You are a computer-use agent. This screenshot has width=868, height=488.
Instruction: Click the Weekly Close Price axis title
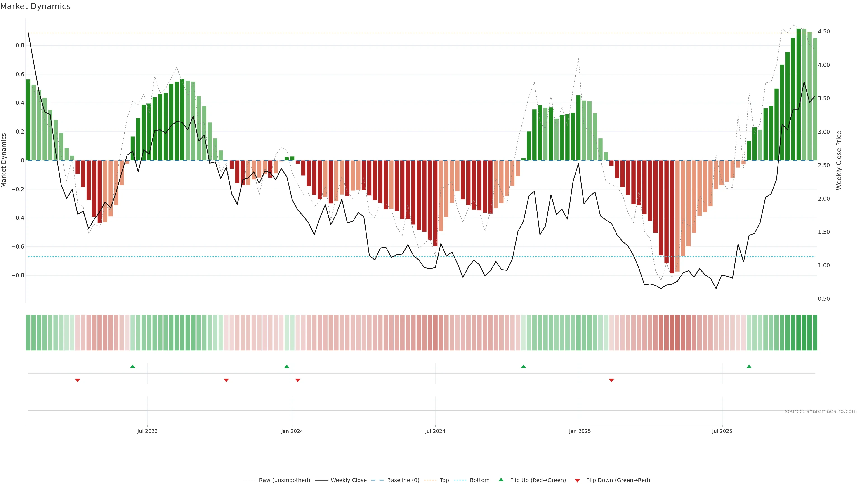(839, 160)
